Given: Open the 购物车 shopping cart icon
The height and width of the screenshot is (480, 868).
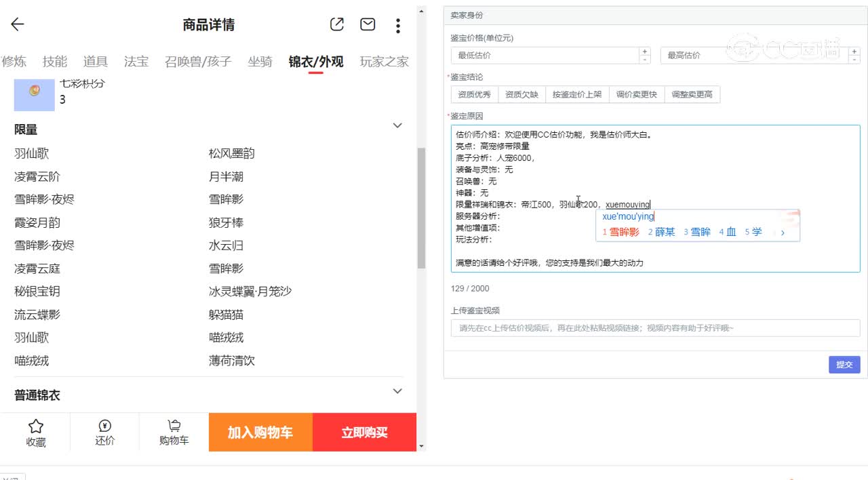Looking at the screenshot, I should click(174, 432).
